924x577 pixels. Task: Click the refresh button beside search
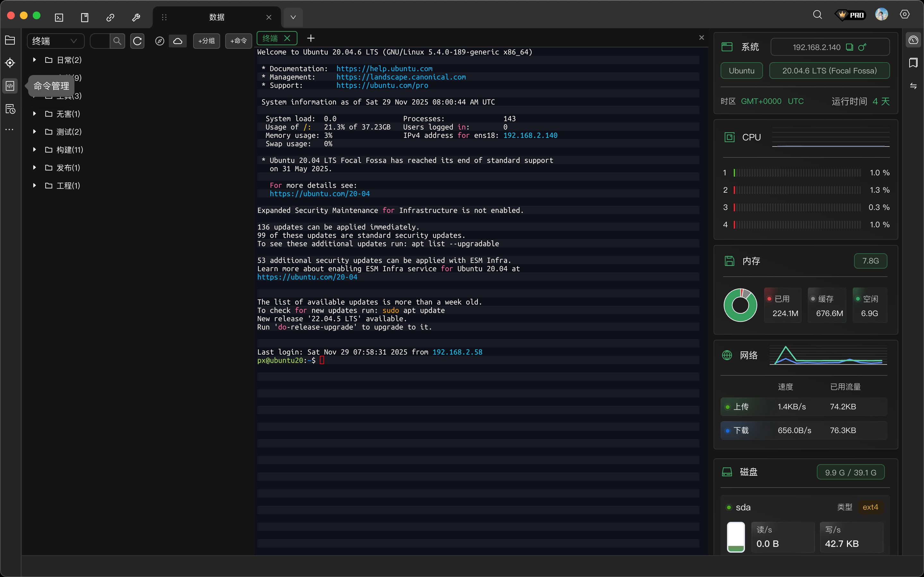(x=137, y=41)
